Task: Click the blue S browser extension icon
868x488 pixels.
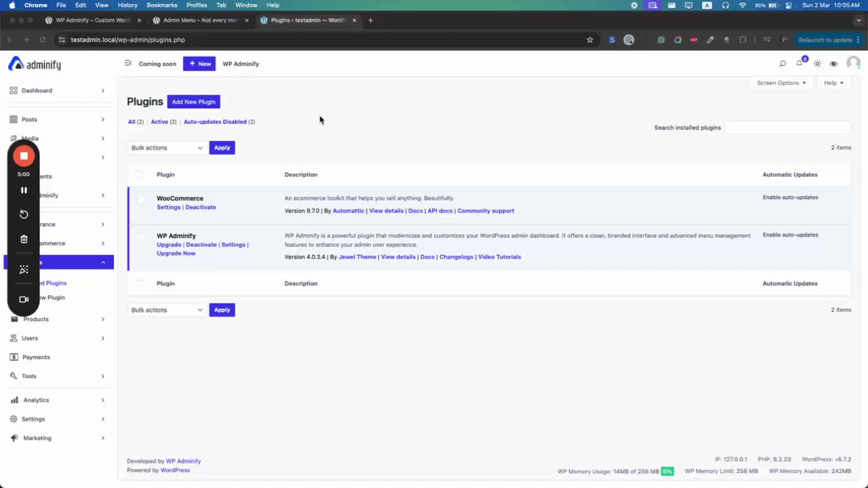Action: click(612, 40)
